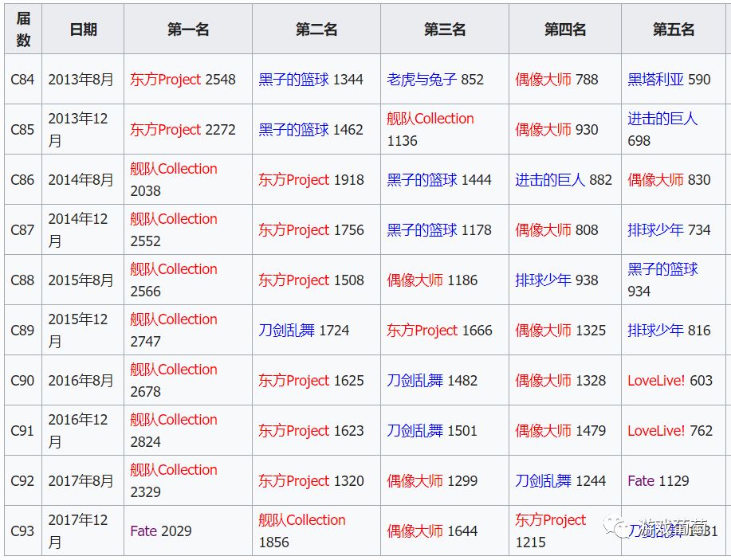Viewport: 731px width, 560px height.
Task: Open the 舰队Collection link in row C93
Action: 302,521
